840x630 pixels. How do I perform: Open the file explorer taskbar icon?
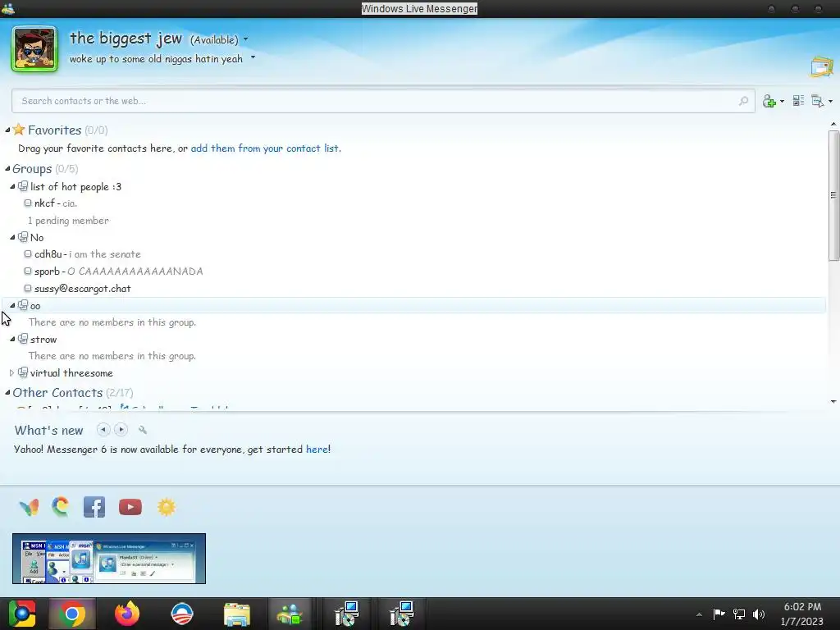tap(237, 614)
